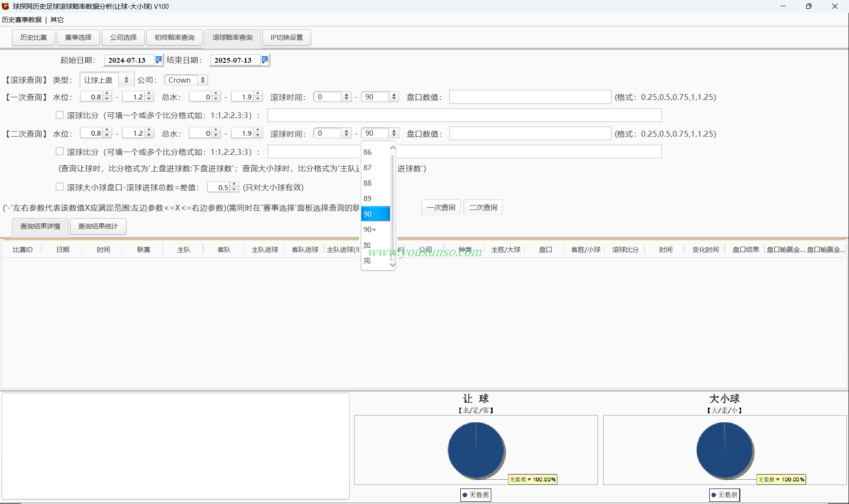Click first query 滚球比分 score input field
The width and height of the screenshot is (849, 504).
click(465, 115)
